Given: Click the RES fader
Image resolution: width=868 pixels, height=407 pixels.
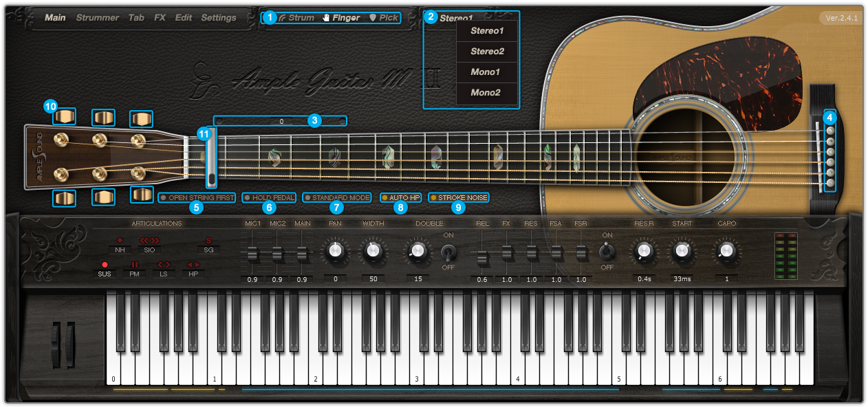Looking at the screenshot, I should tap(532, 253).
